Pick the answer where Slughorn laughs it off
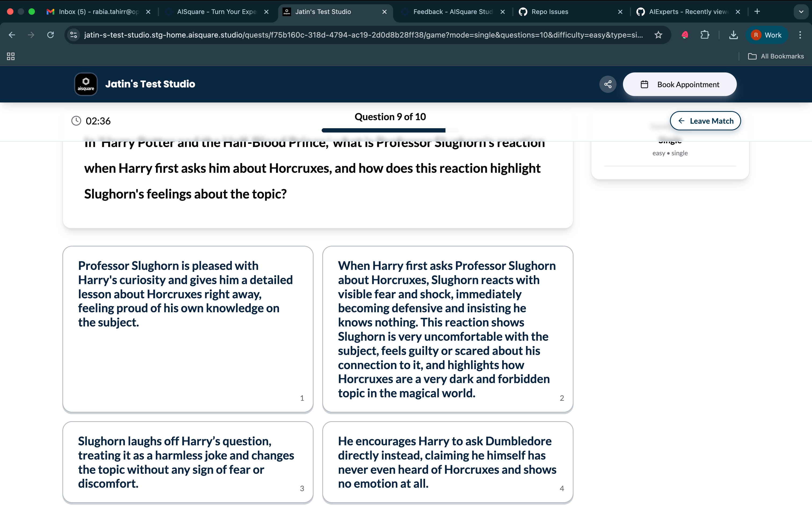Image resolution: width=812 pixels, height=507 pixels. [188, 462]
